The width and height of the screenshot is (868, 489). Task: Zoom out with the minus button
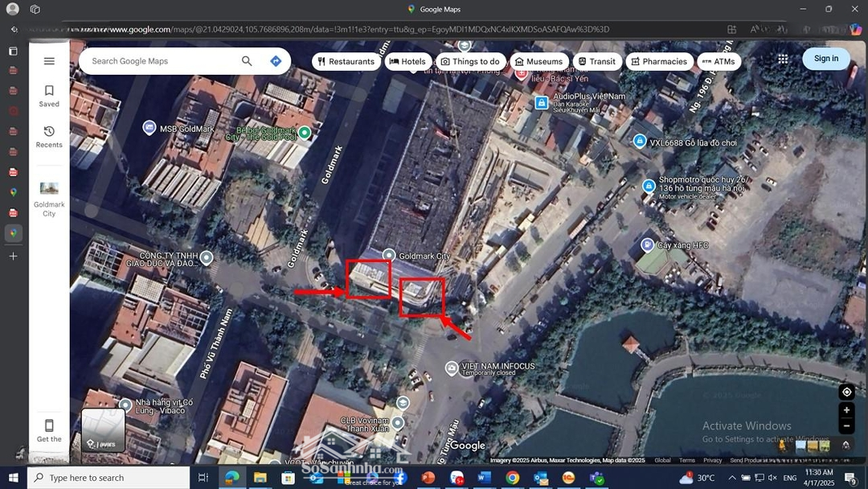coord(846,426)
